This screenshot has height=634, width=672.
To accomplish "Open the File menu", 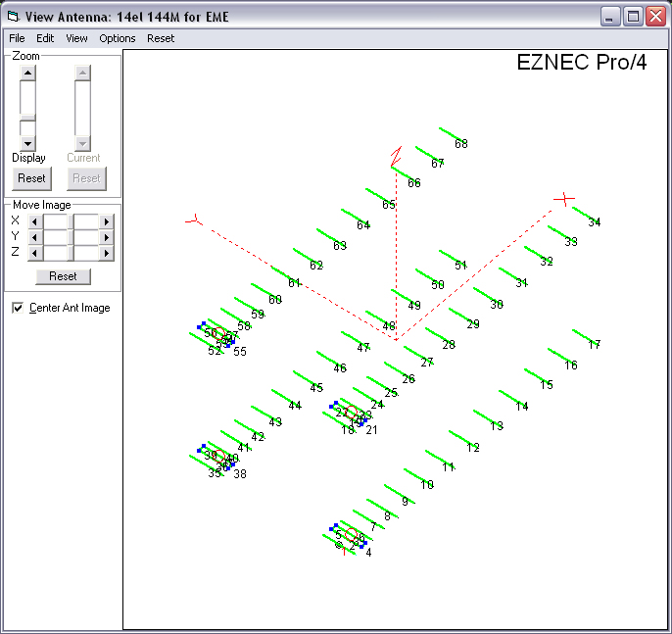I will pyautogui.click(x=17, y=38).
